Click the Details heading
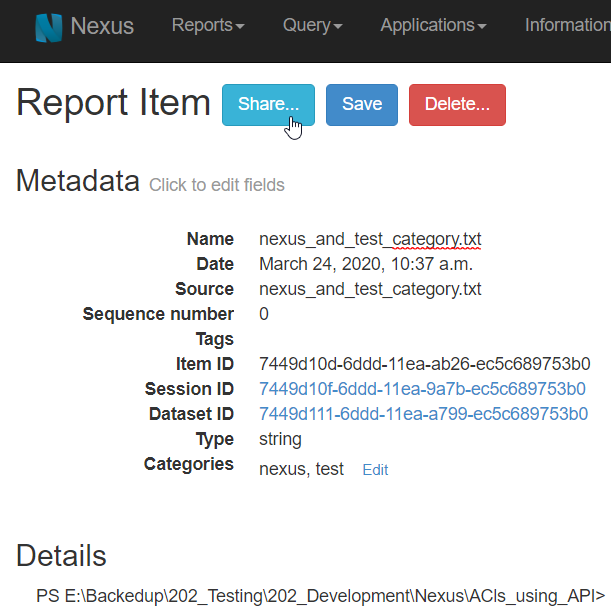This screenshot has height=609, width=611. click(x=61, y=556)
